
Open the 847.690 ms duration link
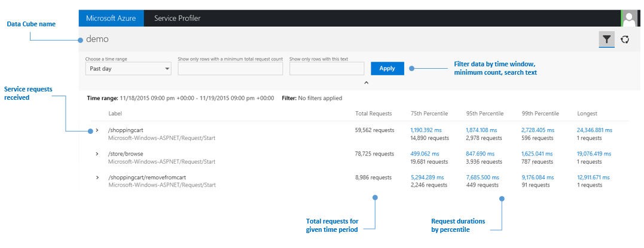[x=481, y=154]
